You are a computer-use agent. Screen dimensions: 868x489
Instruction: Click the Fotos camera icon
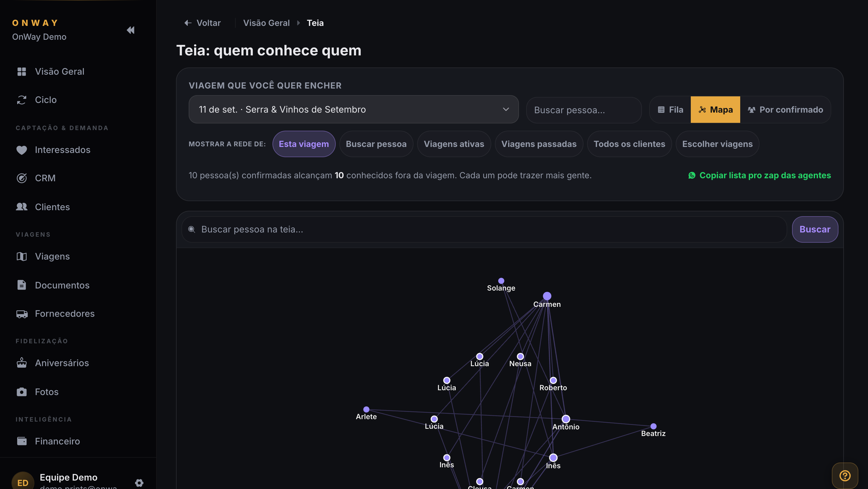click(22, 392)
